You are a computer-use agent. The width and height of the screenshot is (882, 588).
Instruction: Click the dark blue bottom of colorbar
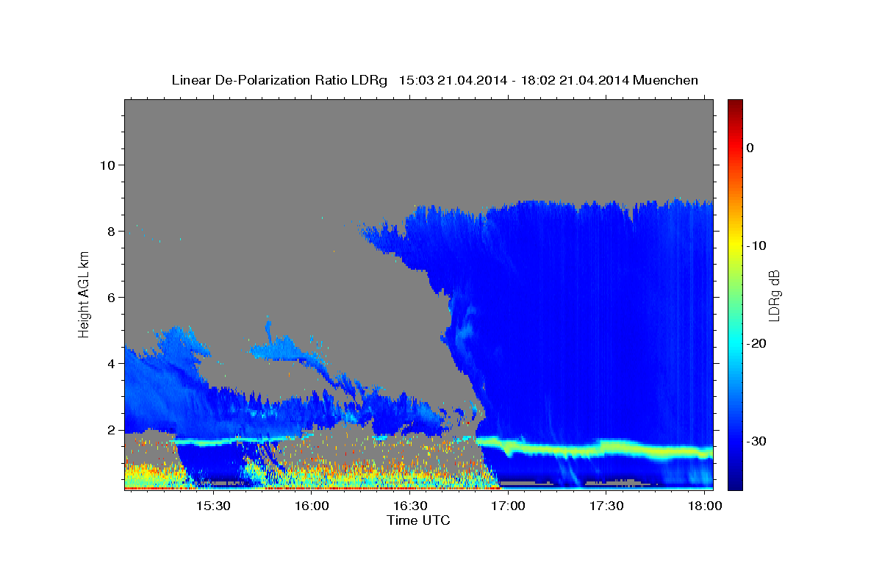point(735,483)
